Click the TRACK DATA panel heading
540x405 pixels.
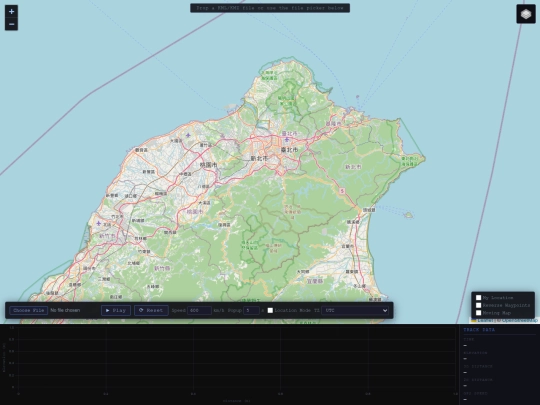(x=479, y=330)
